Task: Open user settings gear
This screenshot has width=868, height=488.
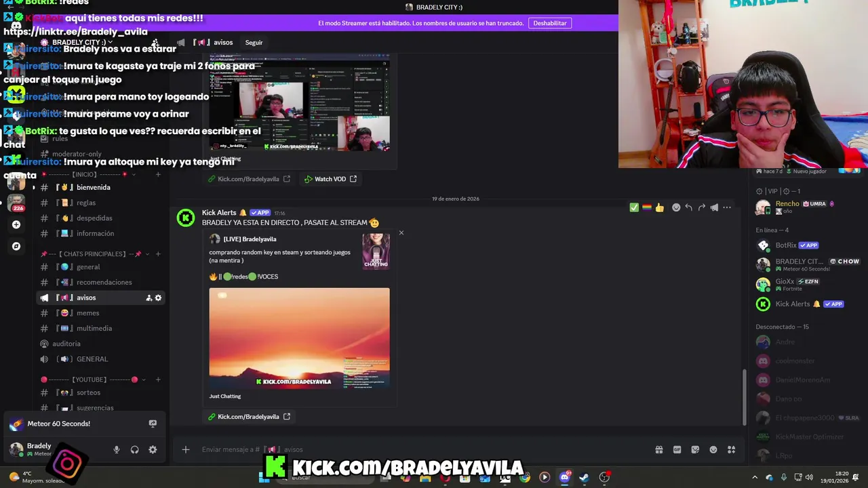Action: pos(153,449)
